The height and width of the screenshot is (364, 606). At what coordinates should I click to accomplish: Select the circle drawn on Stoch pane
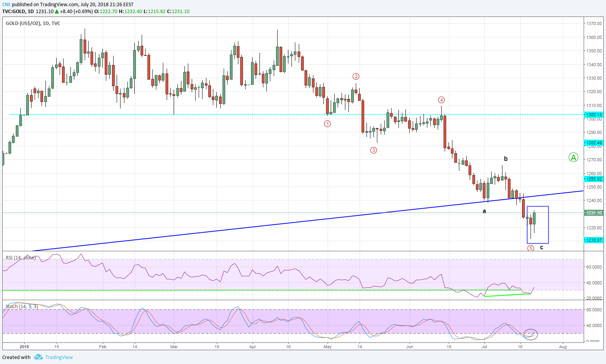(x=531, y=334)
